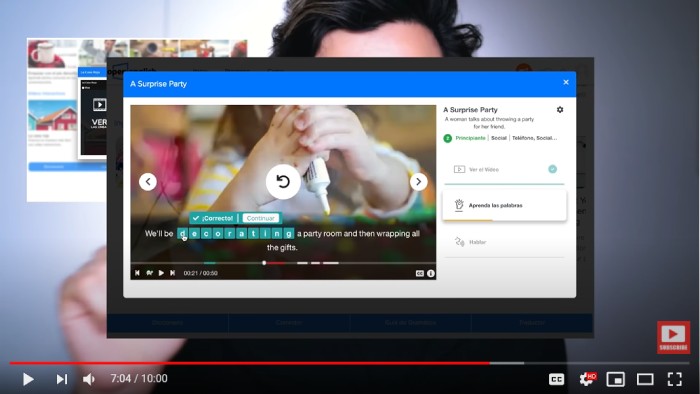Close the A Surprise Party dialog
This screenshot has width=700, height=394.
click(566, 83)
